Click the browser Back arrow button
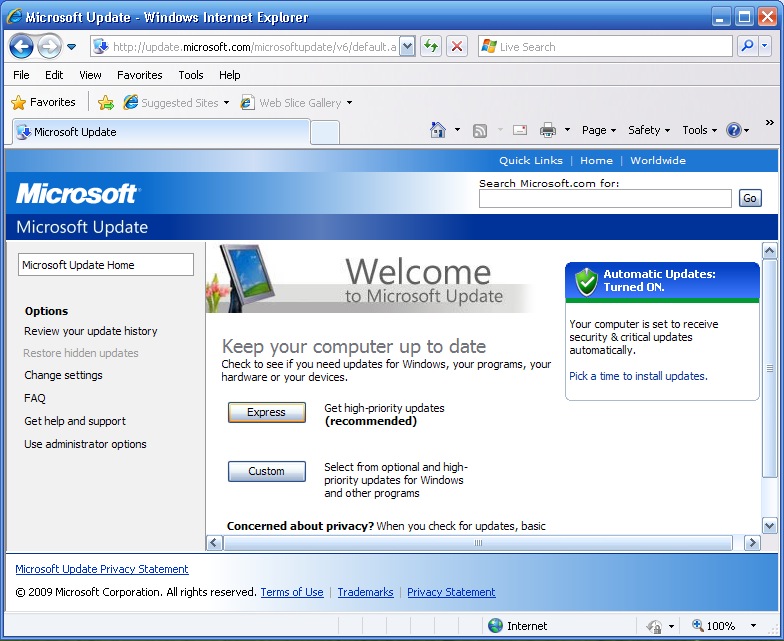 [21, 47]
